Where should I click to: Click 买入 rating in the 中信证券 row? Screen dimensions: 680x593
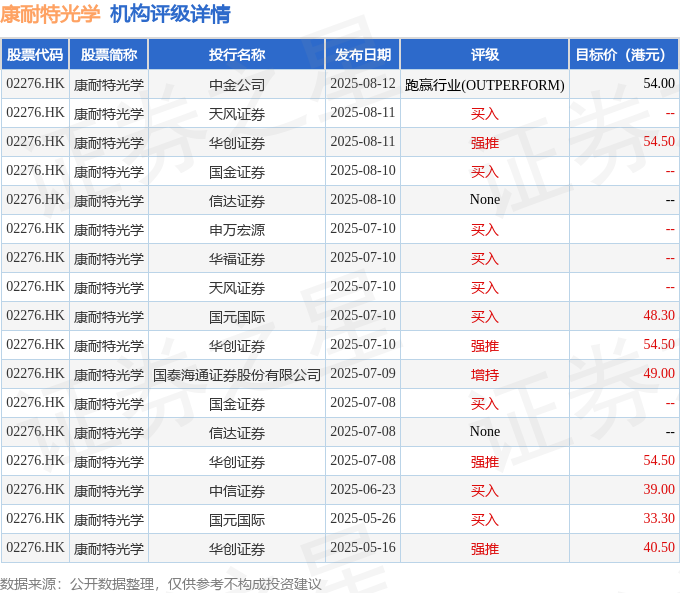[485, 491]
